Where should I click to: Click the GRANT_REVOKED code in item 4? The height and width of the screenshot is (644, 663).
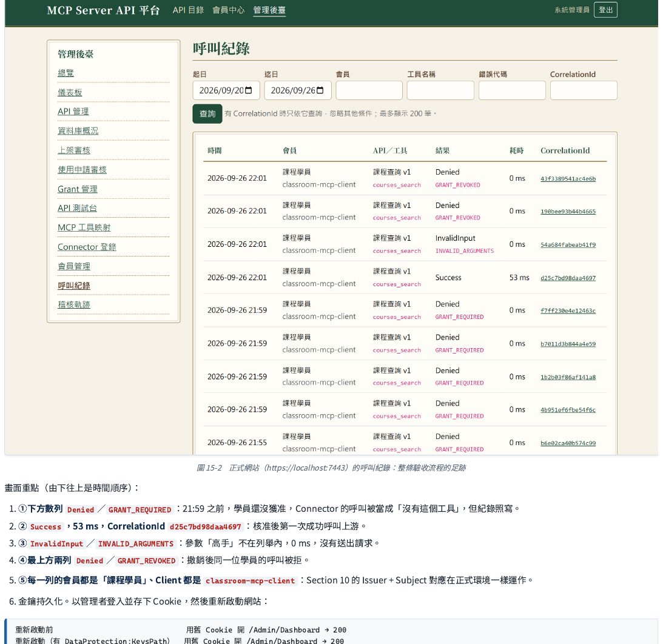point(146,561)
